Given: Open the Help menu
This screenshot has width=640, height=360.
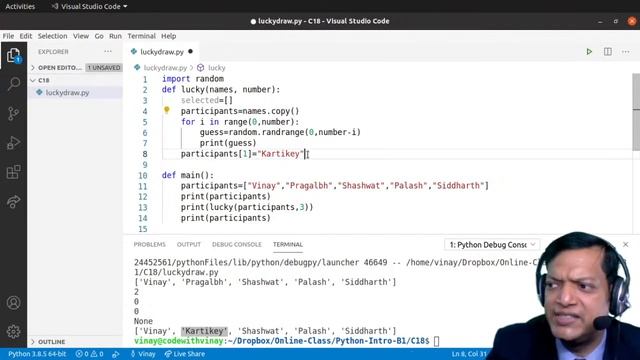Looking at the screenshot, I should [168, 36].
